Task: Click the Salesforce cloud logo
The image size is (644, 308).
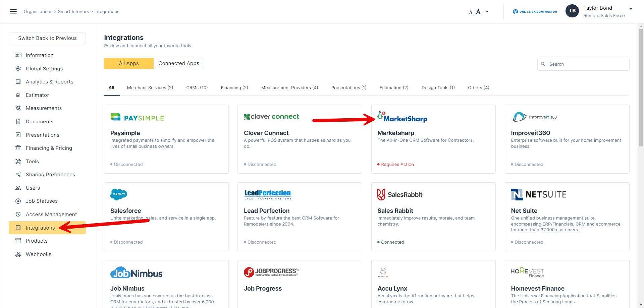Action: click(119, 194)
